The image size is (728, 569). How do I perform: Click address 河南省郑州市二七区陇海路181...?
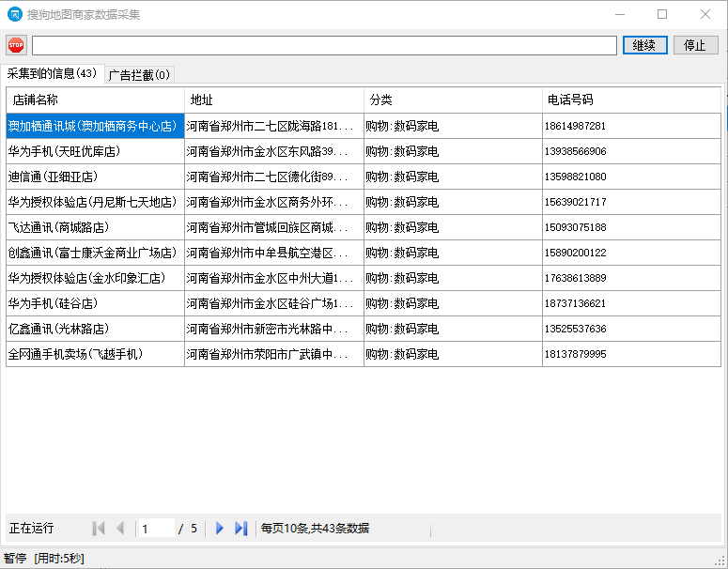click(270, 126)
